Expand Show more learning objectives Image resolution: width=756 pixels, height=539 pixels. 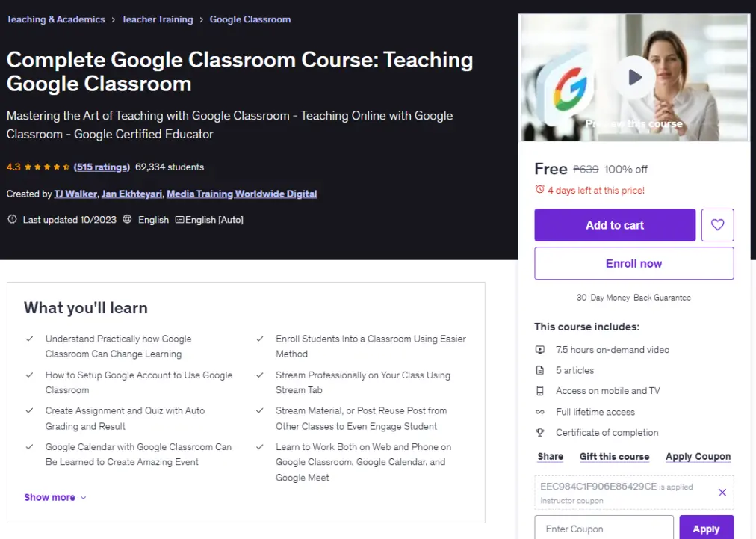pos(55,497)
